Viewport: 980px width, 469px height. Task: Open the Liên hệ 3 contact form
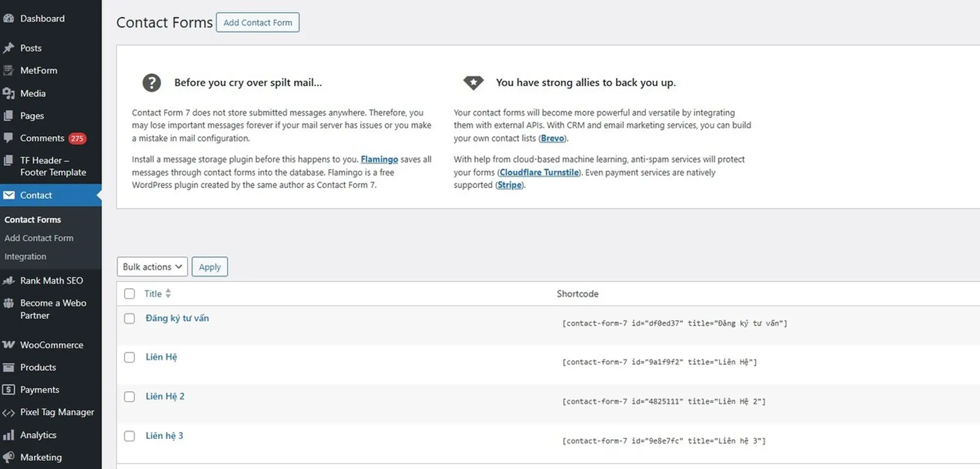[164, 436]
